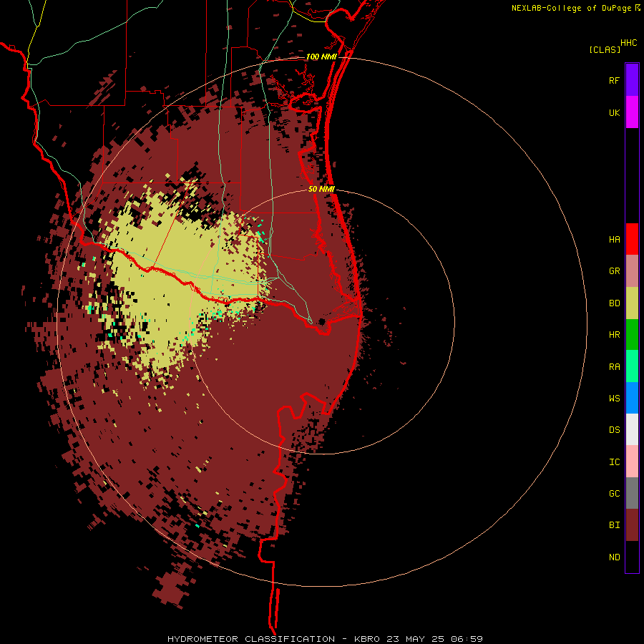Click the BD legend label
The height and width of the screenshot is (644, 644).
[614, 303]
